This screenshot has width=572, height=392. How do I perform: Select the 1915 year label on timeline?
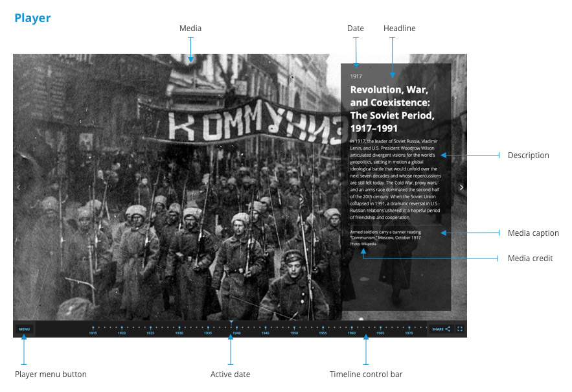click(93, 332)
